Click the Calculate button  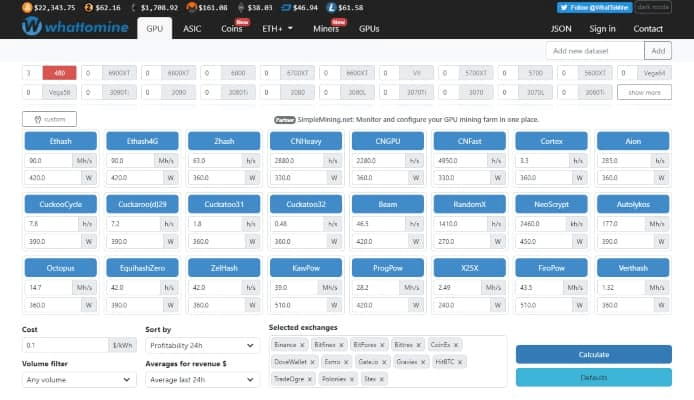594,354
